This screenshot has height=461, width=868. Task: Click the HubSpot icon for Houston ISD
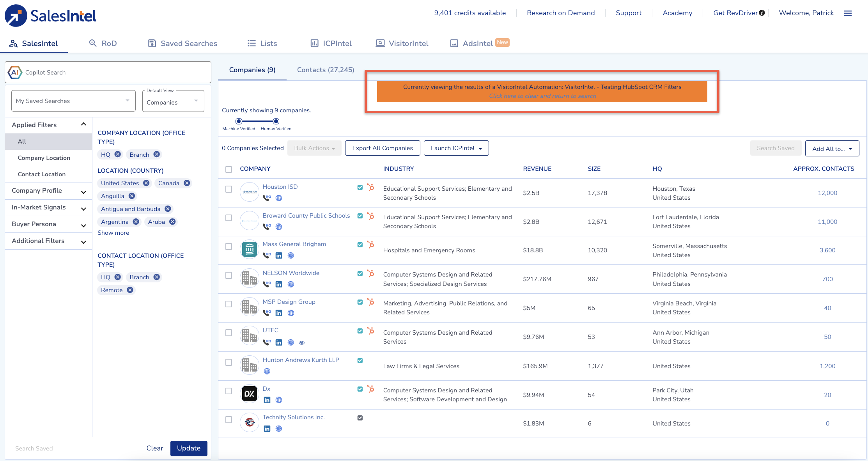click(x=370, y=187)
